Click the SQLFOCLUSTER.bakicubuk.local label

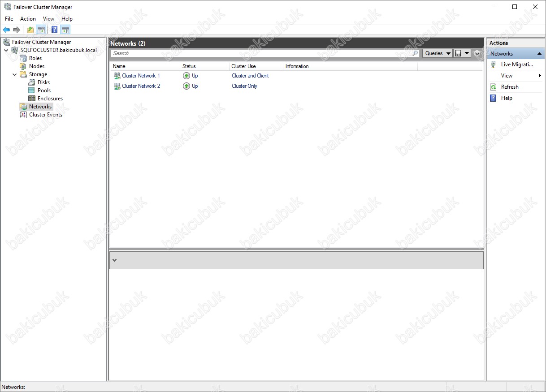59,50
